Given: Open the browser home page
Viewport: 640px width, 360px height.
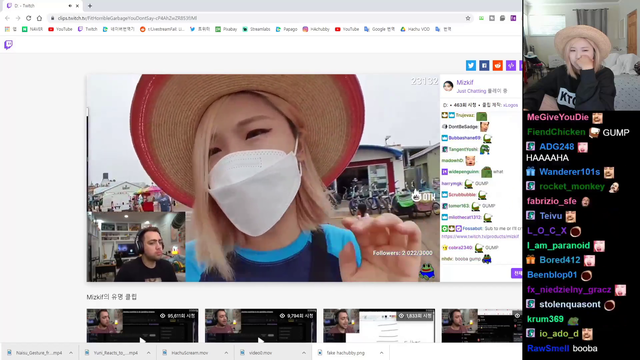Looking at the screenshot, I should click(x=39, y=18).
